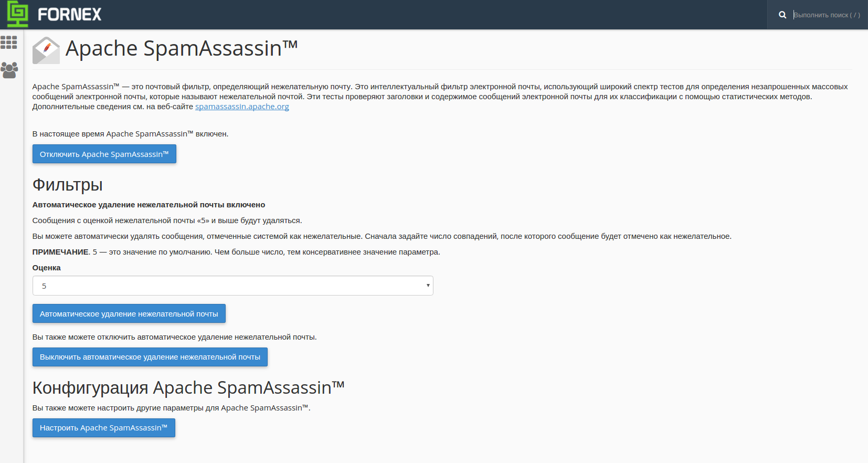
Task: Click 'Автоматическое удаление нежелательной почты включено' status text
Action: coord(149,205)
